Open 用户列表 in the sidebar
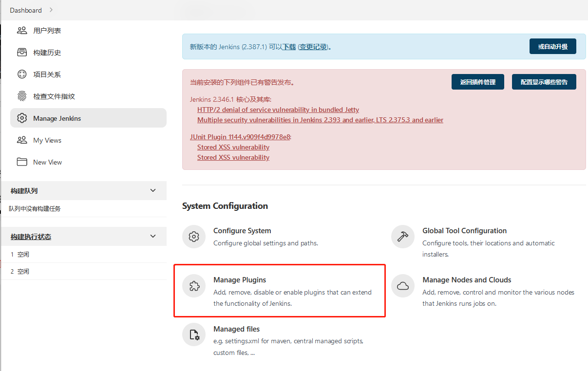This screenshot has height=371, width=588. [x=88, y=31]
